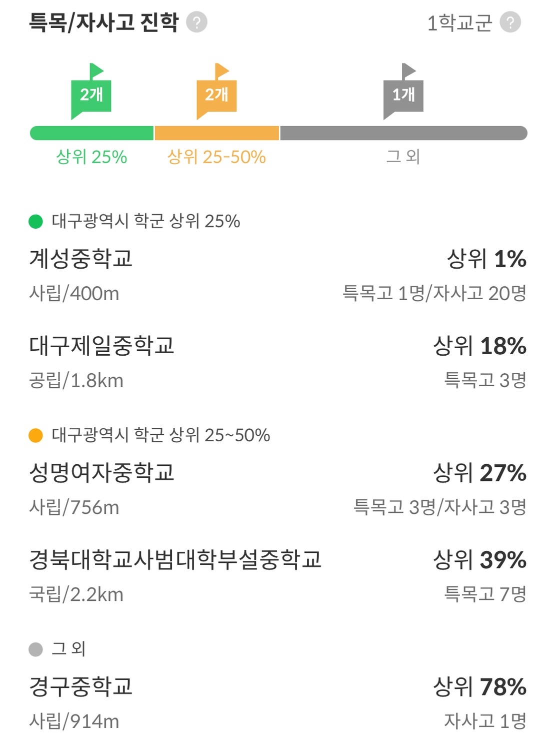Open help icon beside 특목/자사고 진학 title
This screenshot has height=756, width=556.
(x=196, y=23)
